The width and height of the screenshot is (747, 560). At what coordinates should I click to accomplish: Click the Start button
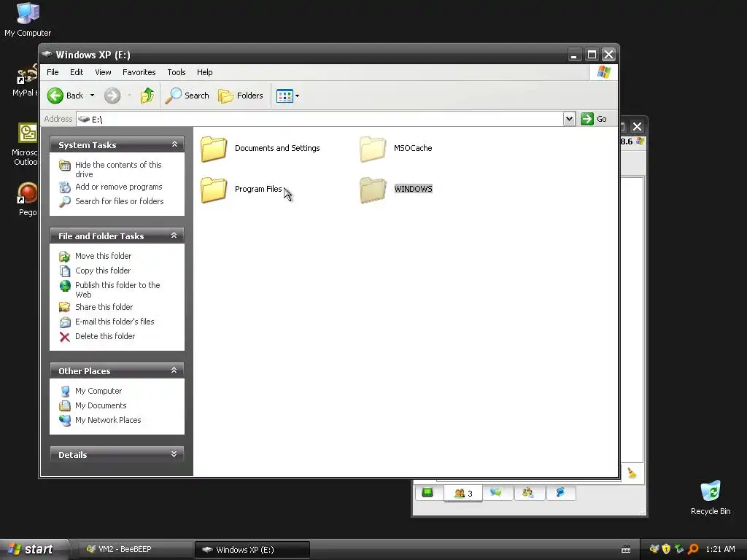coord(32,549)
